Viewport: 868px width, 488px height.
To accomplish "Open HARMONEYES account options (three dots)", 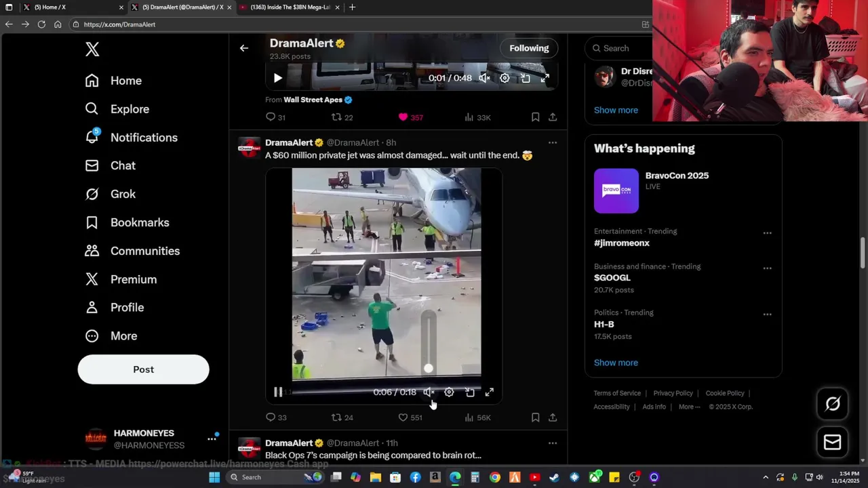I will click(x=212, y=439).
